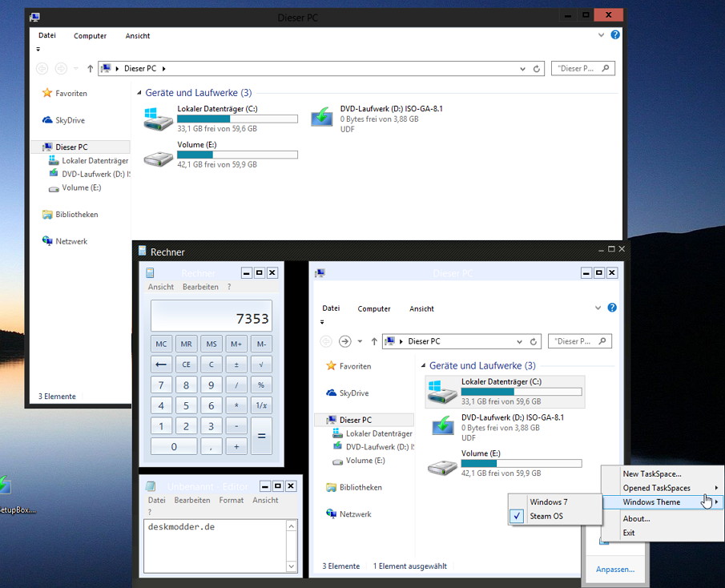Open recent locations dropdown in TaskSpace explorer
The image size is (725, 588).
[x=360, y=341]
